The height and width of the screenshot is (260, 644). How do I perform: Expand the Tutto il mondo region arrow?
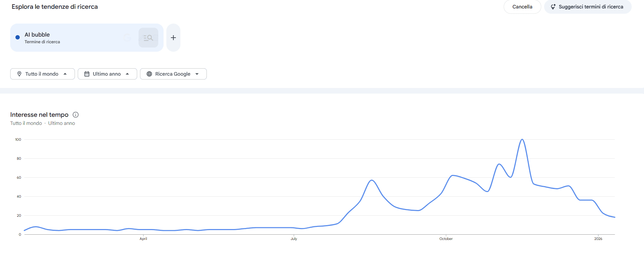click(65, 74)
